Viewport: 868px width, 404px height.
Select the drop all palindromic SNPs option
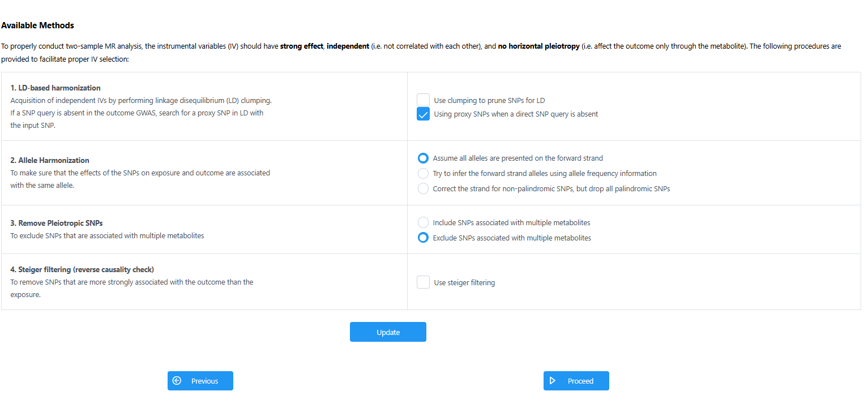click(x=423, y=188)
